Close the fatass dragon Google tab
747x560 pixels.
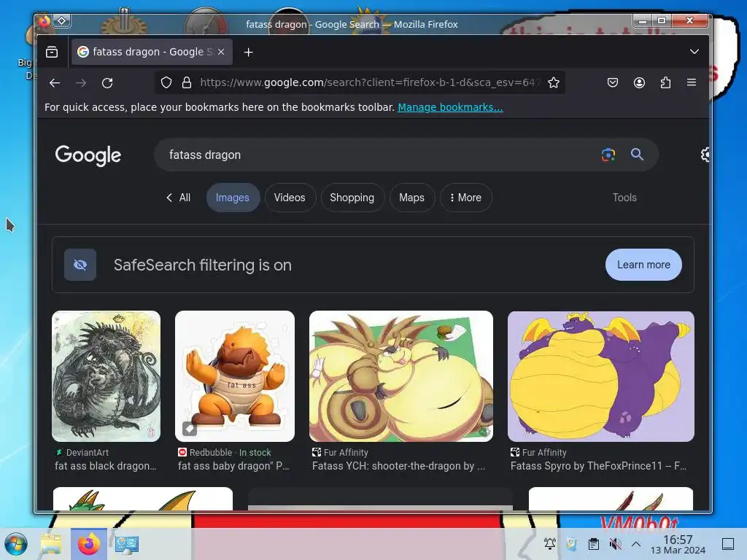221,52
